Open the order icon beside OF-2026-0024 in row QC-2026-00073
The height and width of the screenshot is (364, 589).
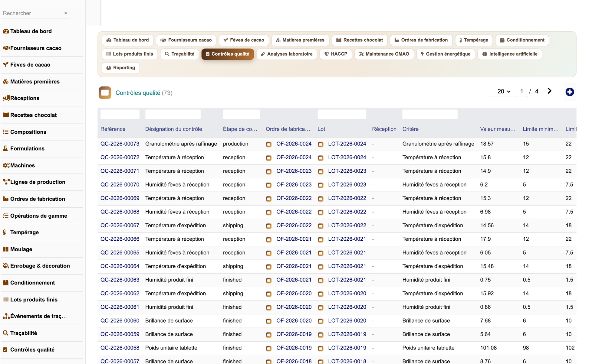[x=268, y=144]
